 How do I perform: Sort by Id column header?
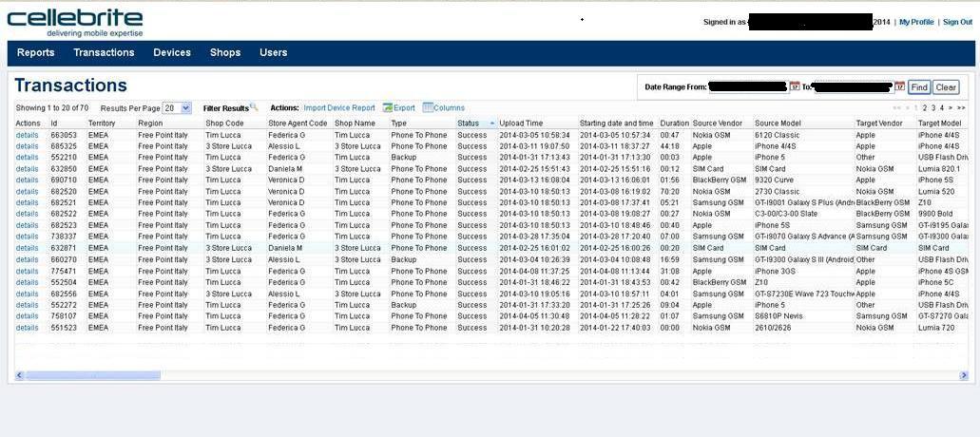point(54,123)
